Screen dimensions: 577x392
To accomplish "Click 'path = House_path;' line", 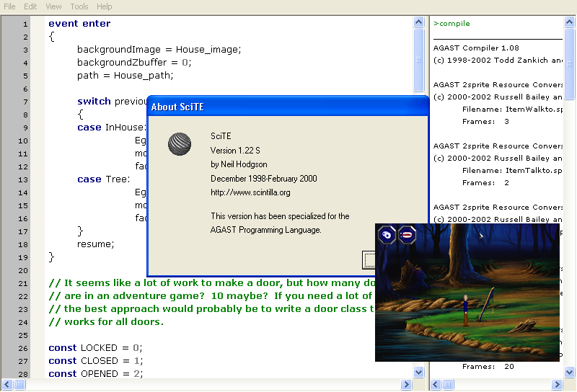I will (x=125, y=76).
